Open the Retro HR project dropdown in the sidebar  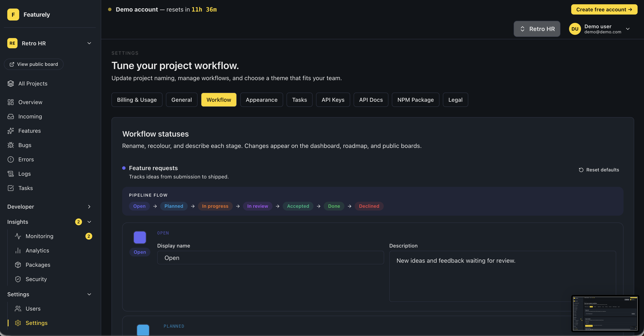pyautogui.click(x=89, y=43)
